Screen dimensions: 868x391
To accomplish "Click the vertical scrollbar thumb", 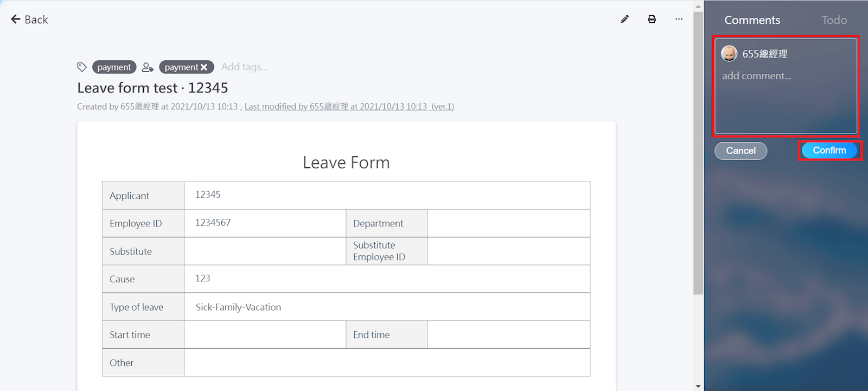I will pyautogui.click(x=698, y=152).
